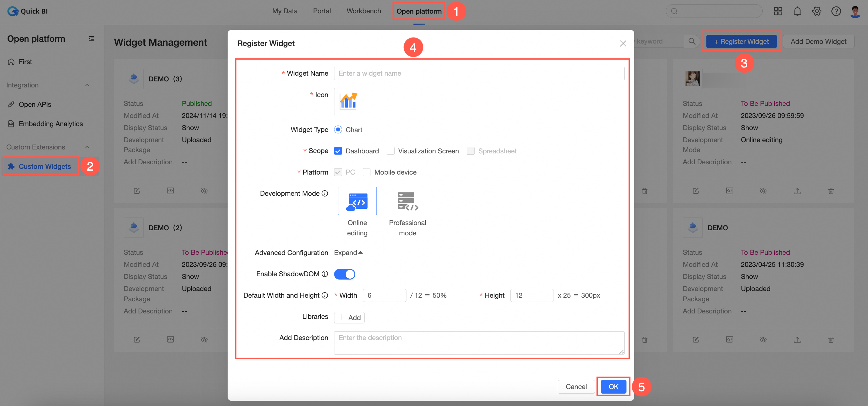Edit the DEMO (3) widget card
Image resolution: width=868 pixels, height=406 pixels.
tap(137, 191)
